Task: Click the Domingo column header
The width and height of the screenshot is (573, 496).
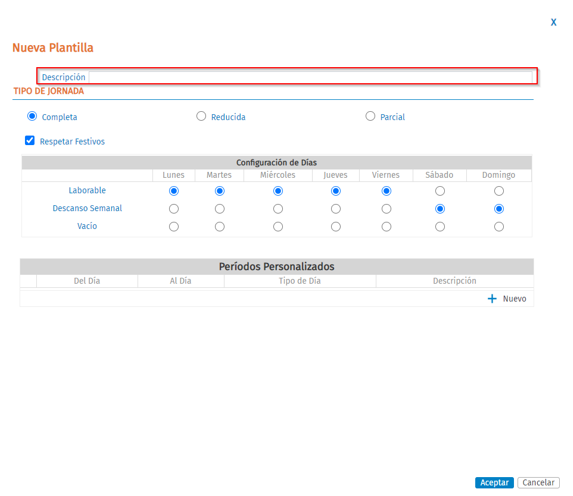Action: (499, 175)
